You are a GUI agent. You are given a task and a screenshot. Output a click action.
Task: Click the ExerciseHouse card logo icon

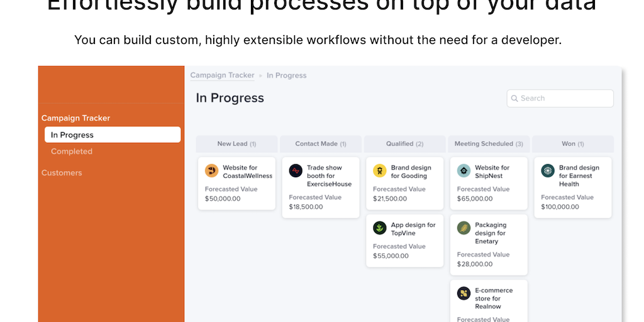296,170
